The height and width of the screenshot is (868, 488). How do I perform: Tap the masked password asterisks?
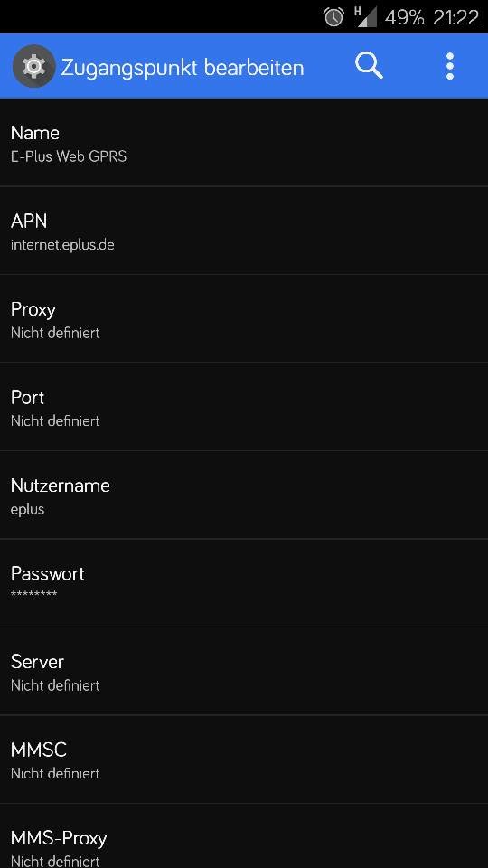(x=33, y=595)
